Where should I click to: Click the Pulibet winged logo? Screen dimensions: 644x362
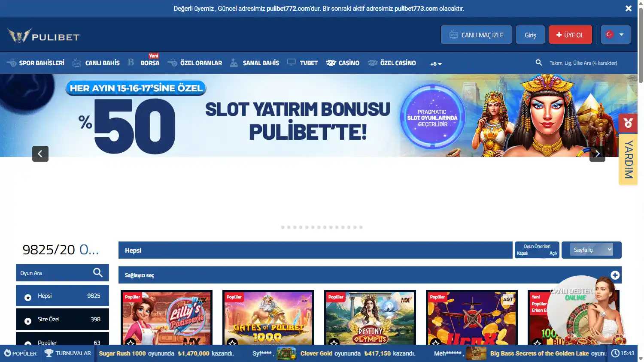coord(43,36)
